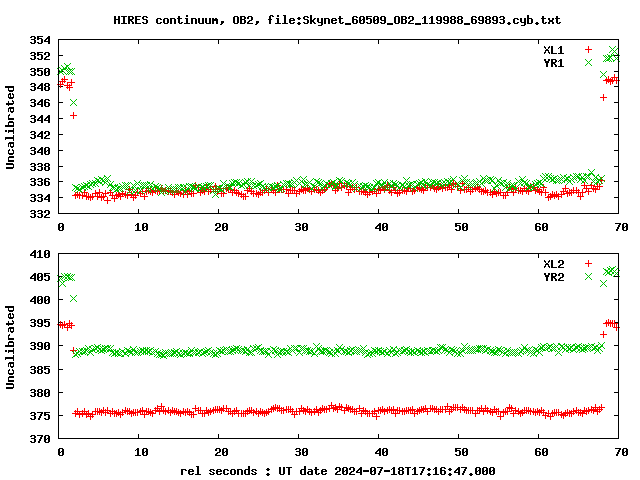This screenshot has height=480, width=640.
Task: Click the 344 y-axis tick label
Action: (40, 119)
